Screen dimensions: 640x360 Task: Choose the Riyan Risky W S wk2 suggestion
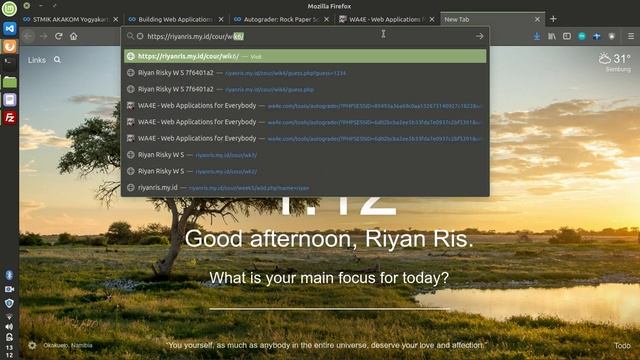point(305,171)
